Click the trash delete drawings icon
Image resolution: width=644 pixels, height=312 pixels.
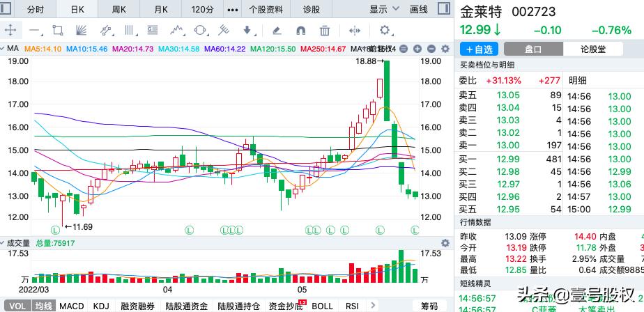pyautogui.click(x=325, y=31)
